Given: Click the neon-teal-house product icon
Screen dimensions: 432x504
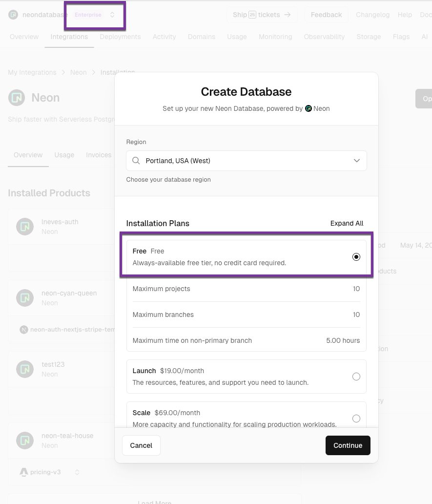Looking at the screenshot, I should 25,441.
